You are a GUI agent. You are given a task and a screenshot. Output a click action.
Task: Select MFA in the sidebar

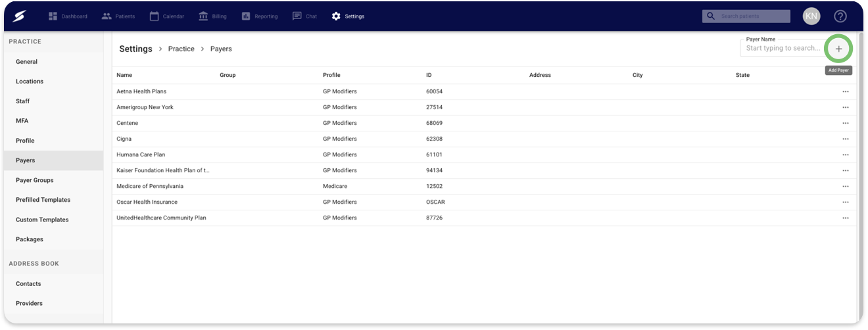53,121
